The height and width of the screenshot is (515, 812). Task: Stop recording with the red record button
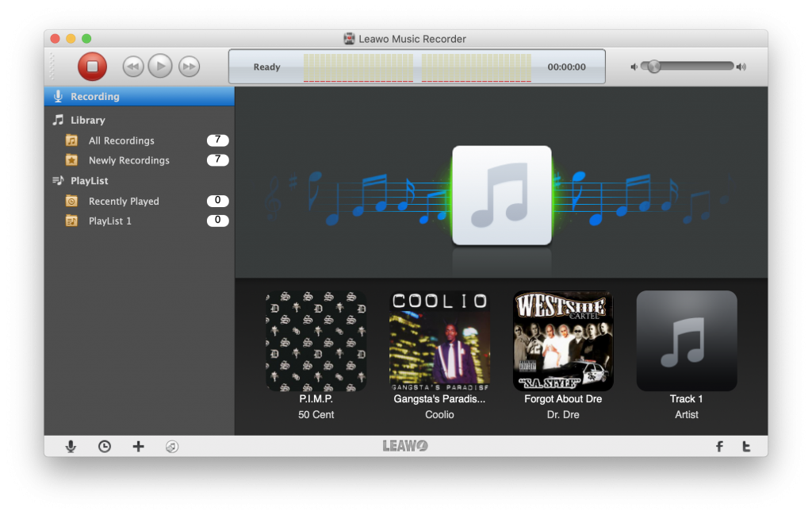(x=92, y=67)
